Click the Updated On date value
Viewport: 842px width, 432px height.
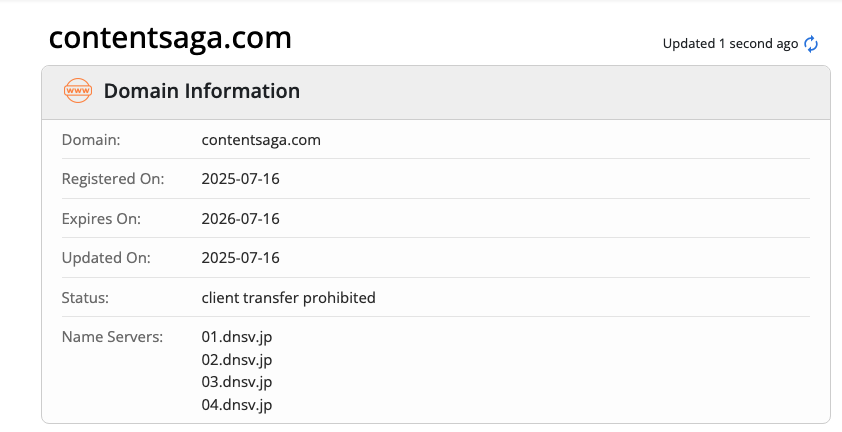240,257
